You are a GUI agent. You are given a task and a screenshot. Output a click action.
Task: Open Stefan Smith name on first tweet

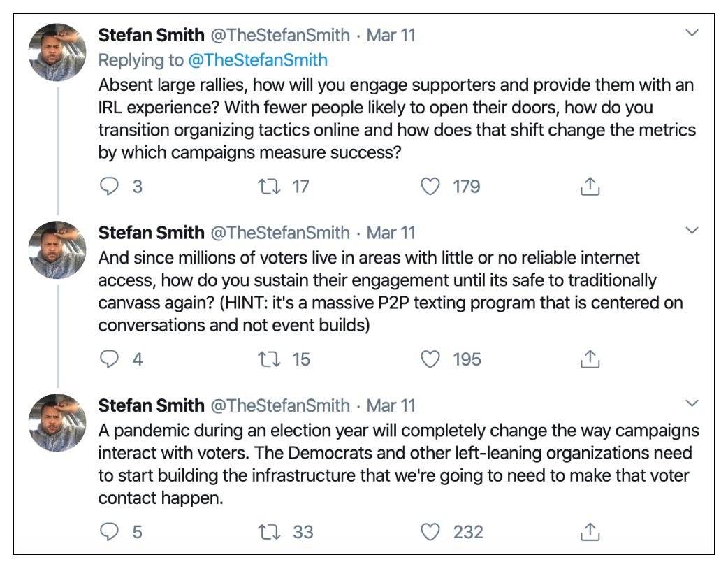pyautogui.click(x=151, y=36)
